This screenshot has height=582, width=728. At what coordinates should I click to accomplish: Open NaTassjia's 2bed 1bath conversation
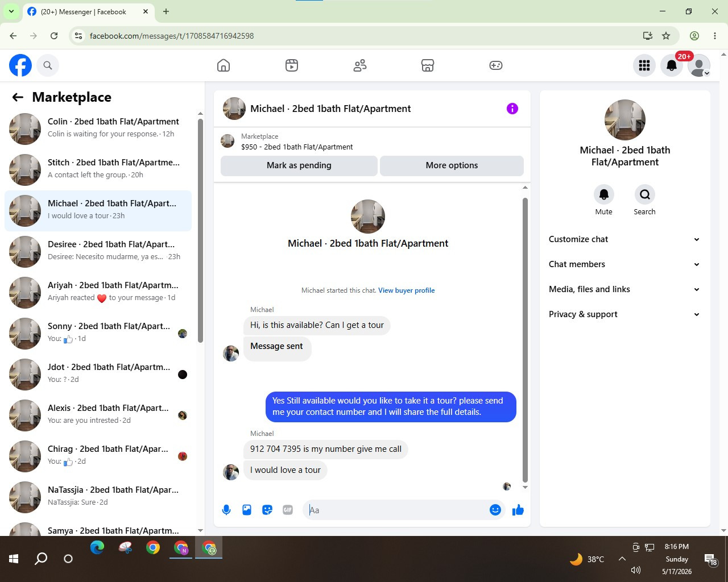tap(98, 497)
